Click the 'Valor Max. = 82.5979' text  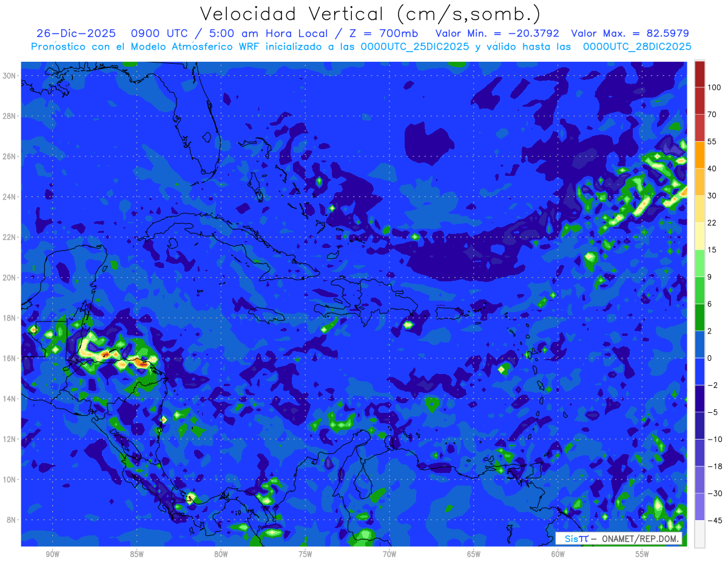[x=630, y=33]
